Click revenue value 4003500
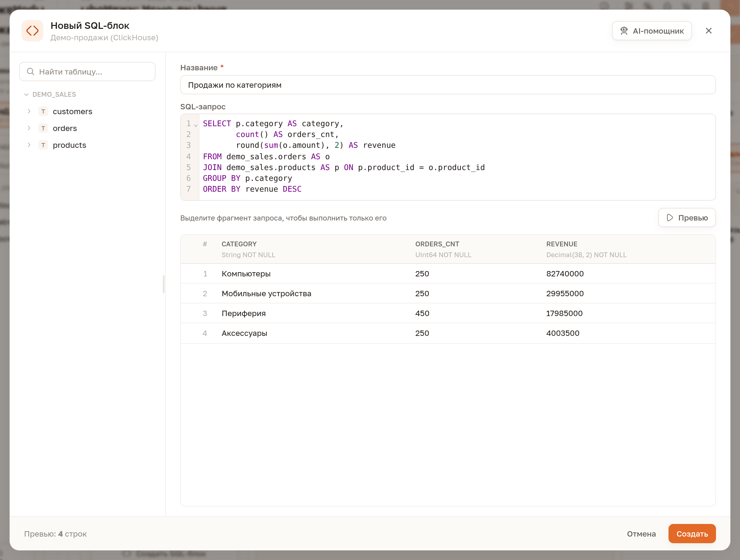Viewport: 740px width, 560px height. 563,333
